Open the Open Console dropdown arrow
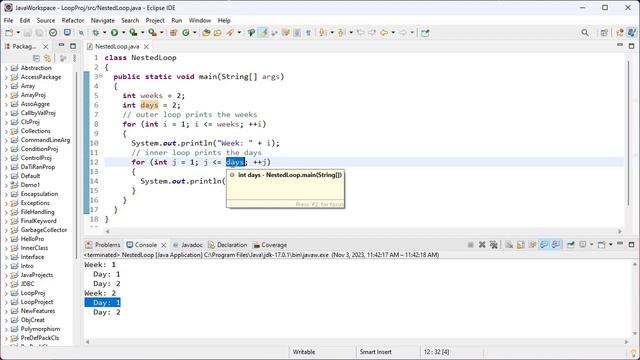Viewport: 640px width, 360px height. 611,244
